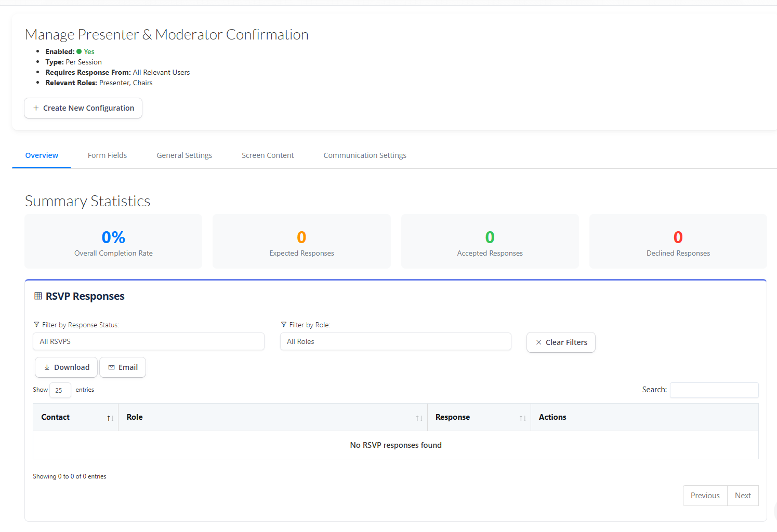Screen dimensions: 777x532
Task: Click the Contact column sort arrows
Action: point(110,418)
